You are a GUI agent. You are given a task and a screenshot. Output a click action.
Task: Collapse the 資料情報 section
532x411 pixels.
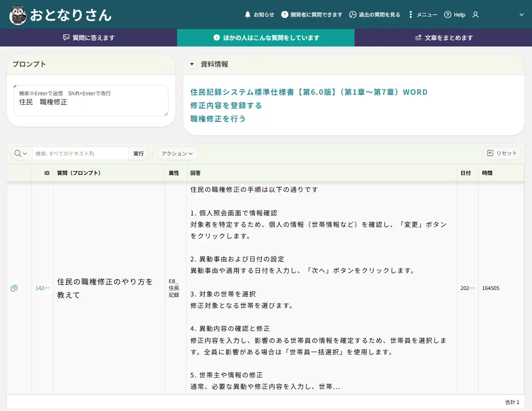click(192, 64)
